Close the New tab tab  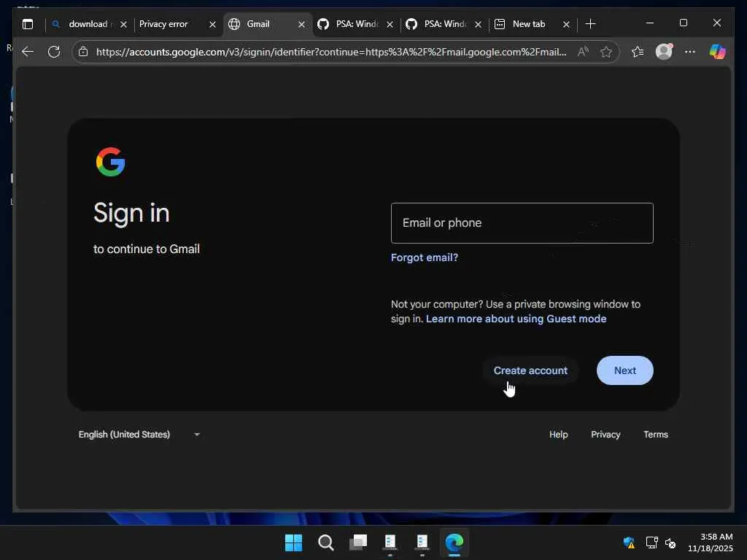pos(566,24)
